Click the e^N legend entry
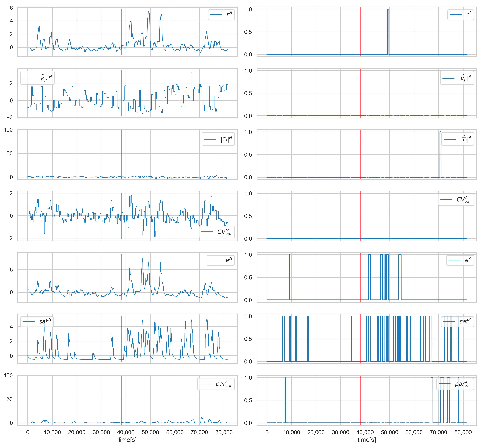Screen dimensions: 481x448 [221, 260]
